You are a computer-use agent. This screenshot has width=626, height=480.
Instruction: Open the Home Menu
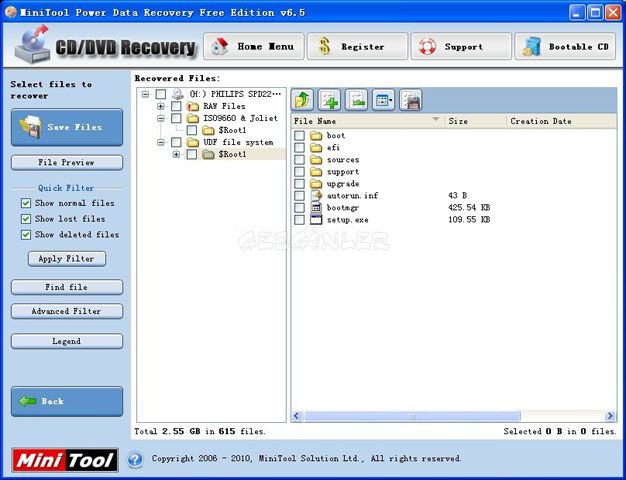click(254, 47)
